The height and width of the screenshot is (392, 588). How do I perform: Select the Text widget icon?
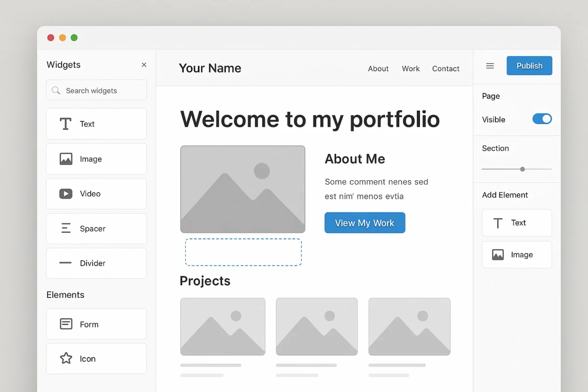pos(65,123)
